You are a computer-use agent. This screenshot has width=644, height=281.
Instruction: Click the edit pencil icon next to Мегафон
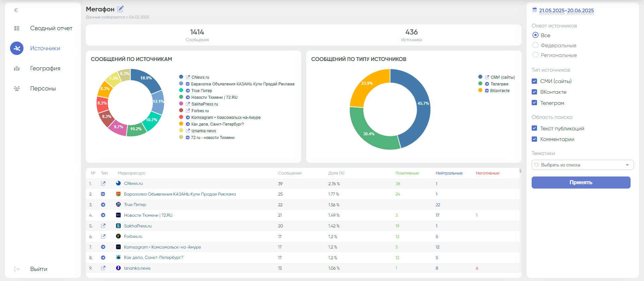[x=120, y=9]
